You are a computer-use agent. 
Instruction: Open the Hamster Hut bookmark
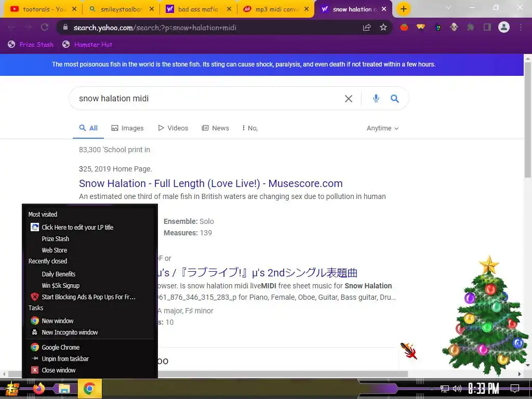coord(87,45)
